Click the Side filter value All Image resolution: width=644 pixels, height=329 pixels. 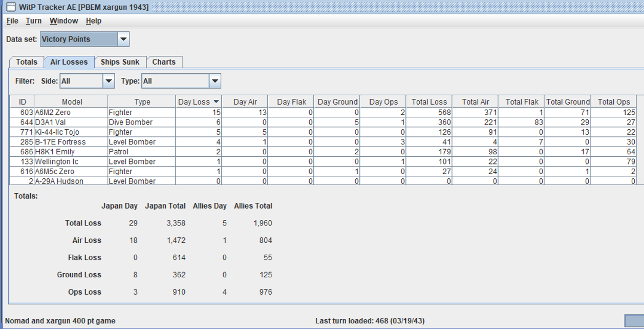[x=81, y=81]
